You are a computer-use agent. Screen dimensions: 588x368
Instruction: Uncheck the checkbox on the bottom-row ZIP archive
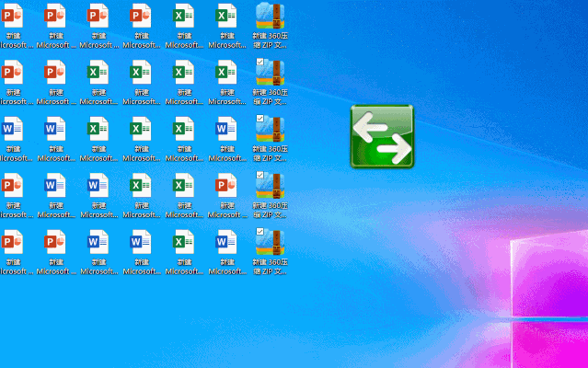(259, 232)
